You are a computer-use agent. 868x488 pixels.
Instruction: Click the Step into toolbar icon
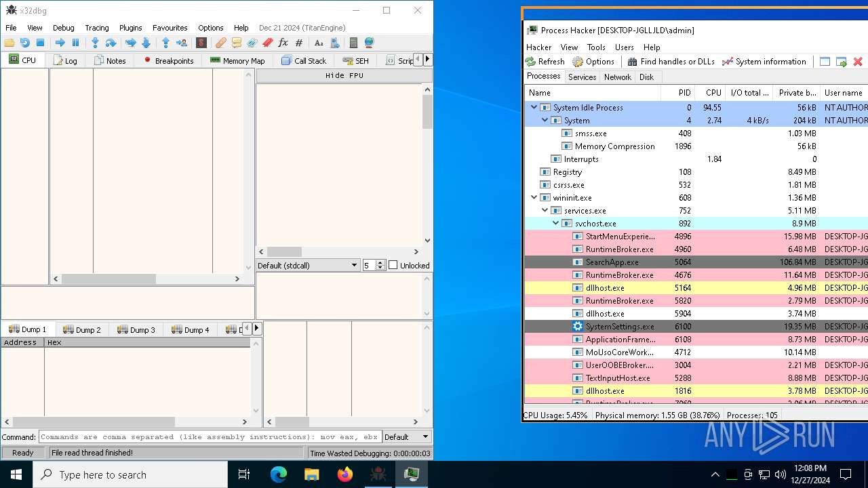pyautogui.click(x=95, y=43)
